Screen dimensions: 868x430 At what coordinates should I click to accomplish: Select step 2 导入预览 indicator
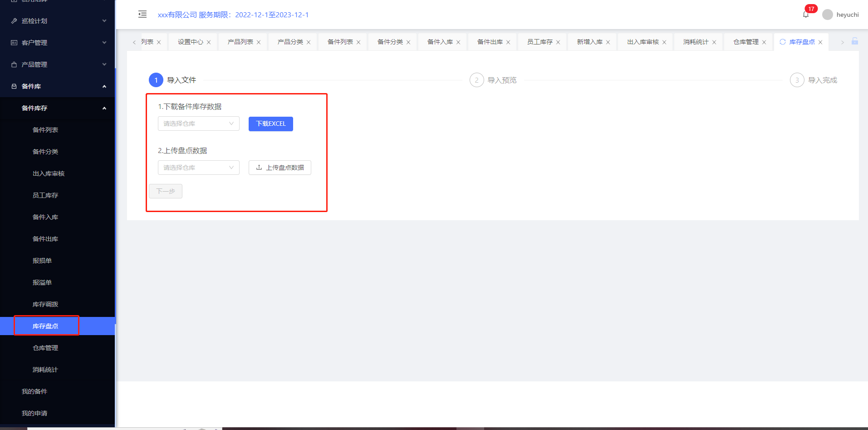(x=477, y=80)
